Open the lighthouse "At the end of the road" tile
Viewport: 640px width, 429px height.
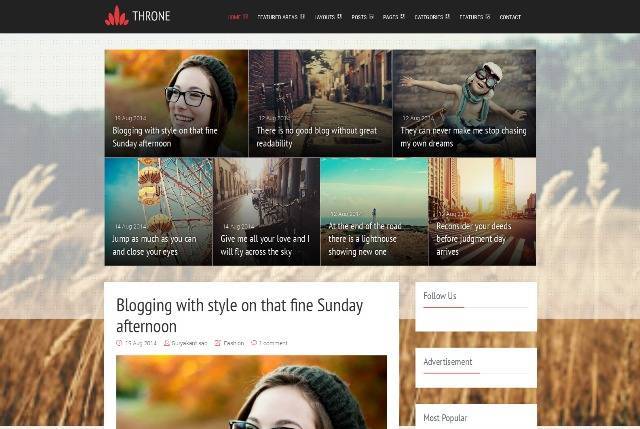[x=374, y=212]
